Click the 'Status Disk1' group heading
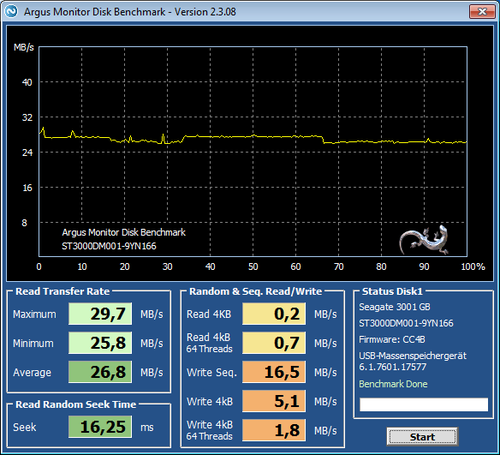Screen dimensions: 500x455 point(392,291)
